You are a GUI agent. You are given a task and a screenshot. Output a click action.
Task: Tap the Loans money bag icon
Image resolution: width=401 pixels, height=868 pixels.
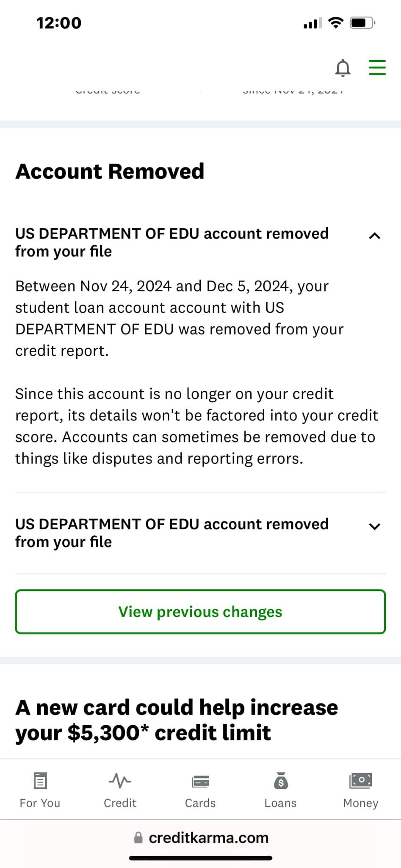pyautogui.click(x=280, y=780)
